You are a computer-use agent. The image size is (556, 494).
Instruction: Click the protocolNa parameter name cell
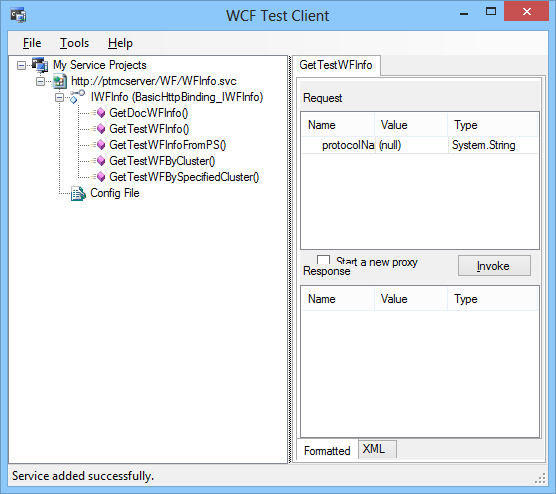pos(339,145)
